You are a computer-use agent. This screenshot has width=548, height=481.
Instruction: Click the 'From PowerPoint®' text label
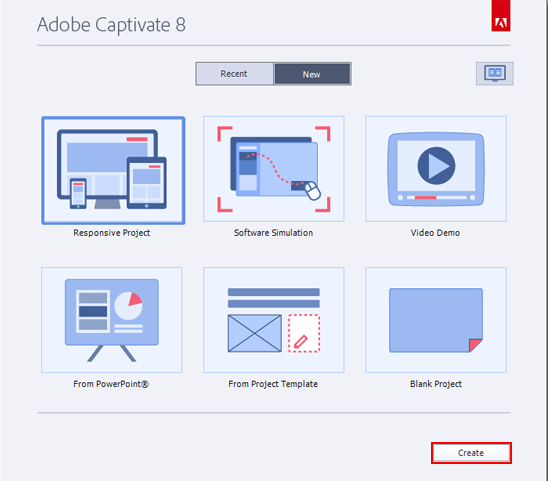pyautogui.click(x=111, y=384)
